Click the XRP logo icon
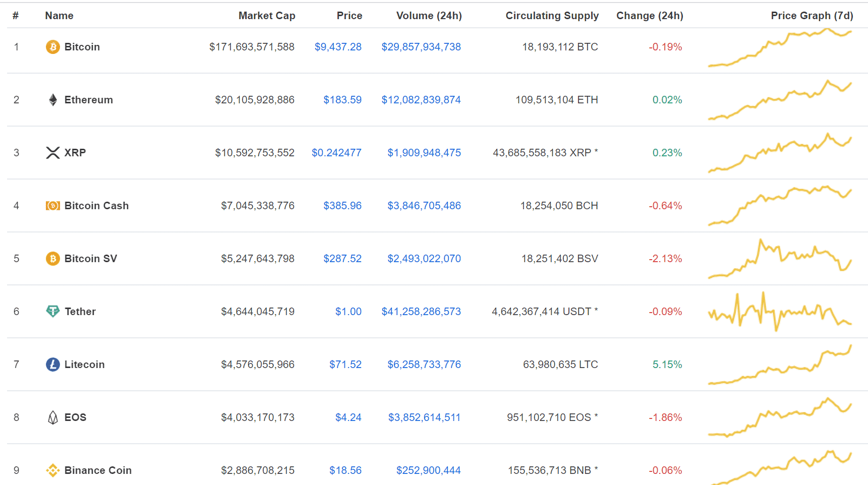The height and width of the screenshot is (485, 868). (x=53, y=153)
